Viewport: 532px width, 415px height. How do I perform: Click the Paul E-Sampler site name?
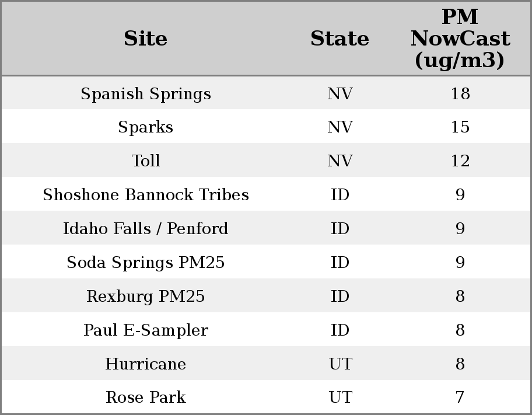(x=145, y=330)
